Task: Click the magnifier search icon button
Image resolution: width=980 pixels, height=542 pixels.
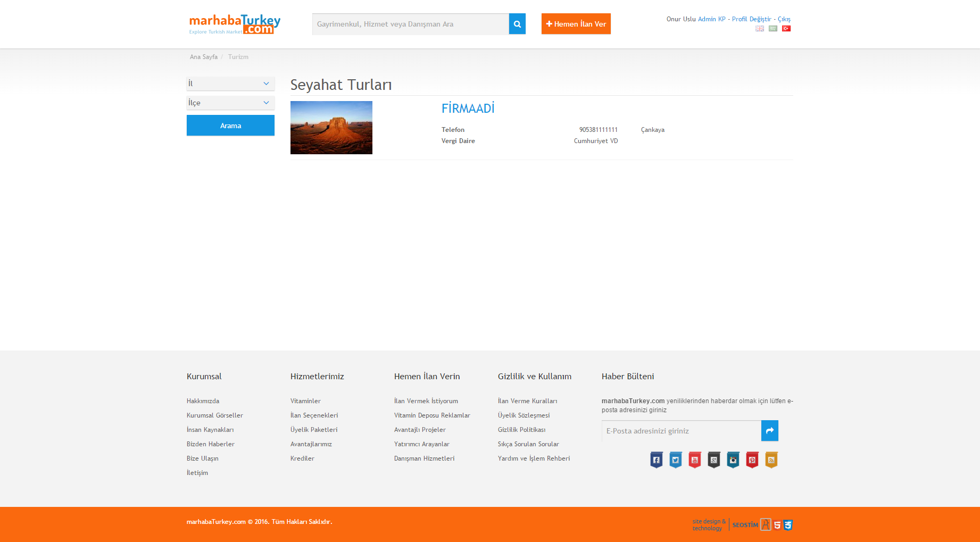Action: click(517, 24)
